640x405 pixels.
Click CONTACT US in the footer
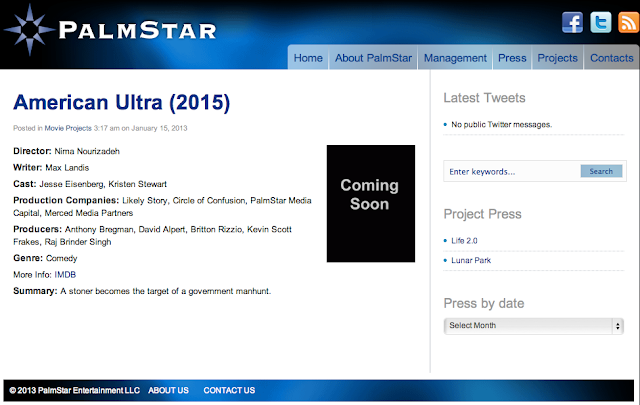tap(229, 390)
